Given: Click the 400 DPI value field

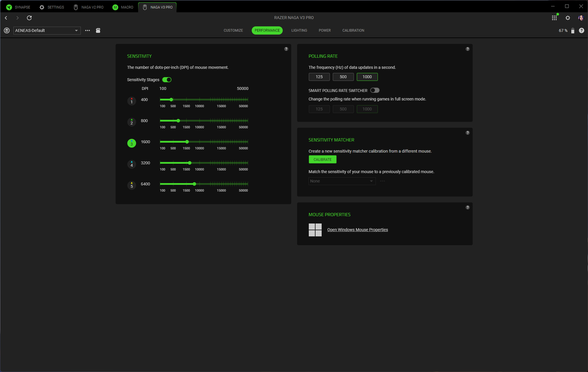Looking at the screenshot, I should (145, 99).
